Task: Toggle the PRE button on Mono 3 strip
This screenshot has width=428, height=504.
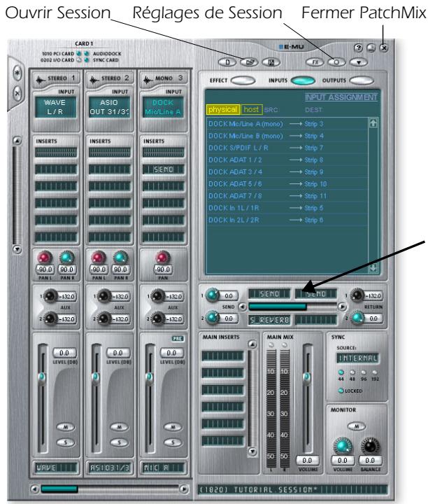Action: 178,339
